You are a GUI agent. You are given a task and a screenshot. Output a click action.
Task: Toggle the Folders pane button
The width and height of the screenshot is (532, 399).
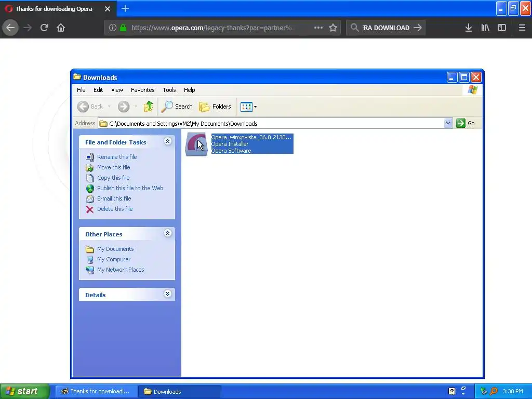tap(215, 107)
